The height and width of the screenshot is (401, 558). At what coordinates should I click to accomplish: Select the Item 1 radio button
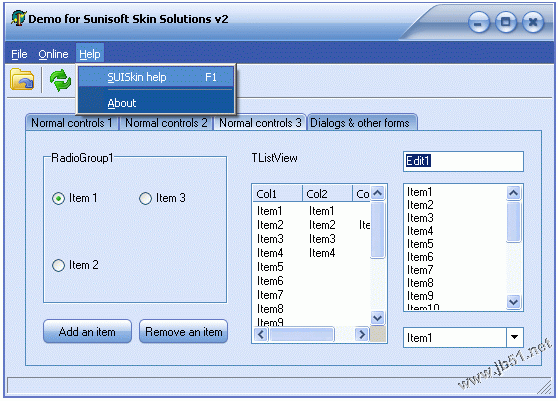click(x=58, y=198)
